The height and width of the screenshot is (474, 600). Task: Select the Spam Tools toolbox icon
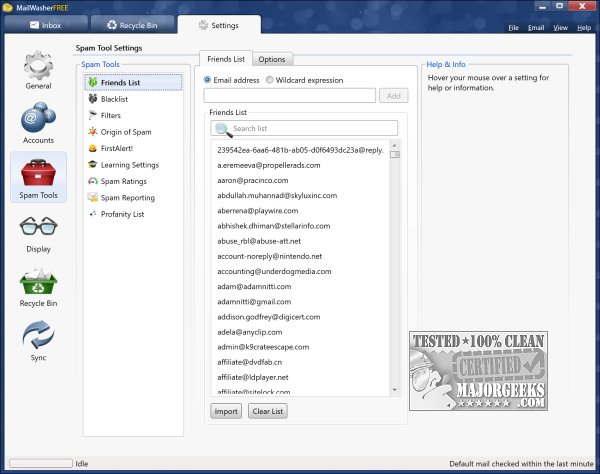point(38,173)
